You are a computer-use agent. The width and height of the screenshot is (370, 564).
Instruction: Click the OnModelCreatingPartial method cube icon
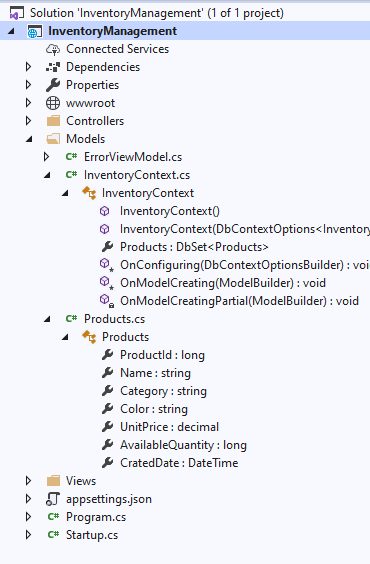pos(106,301)
